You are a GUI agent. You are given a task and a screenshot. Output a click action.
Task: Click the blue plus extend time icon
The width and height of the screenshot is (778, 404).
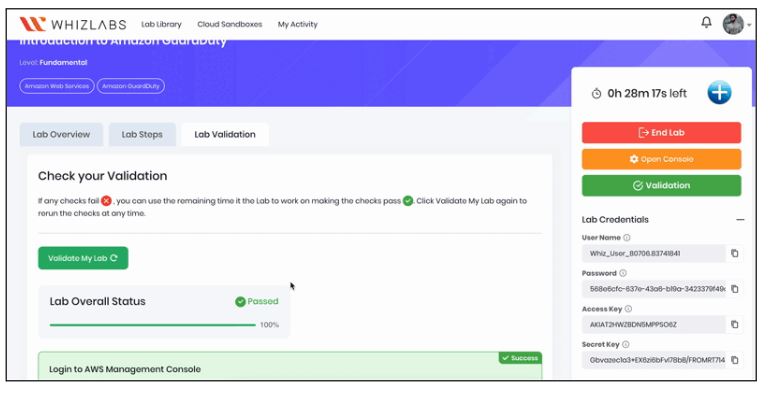click(x=719, y=92)
